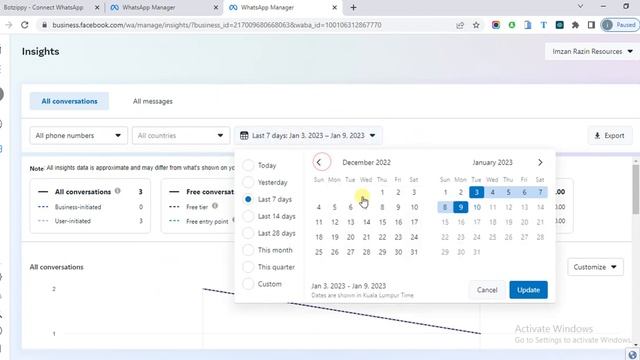Click the Free entry point legend entry
Image resolution: width=640 pixels, height=360 pixels.
(207, 221)
